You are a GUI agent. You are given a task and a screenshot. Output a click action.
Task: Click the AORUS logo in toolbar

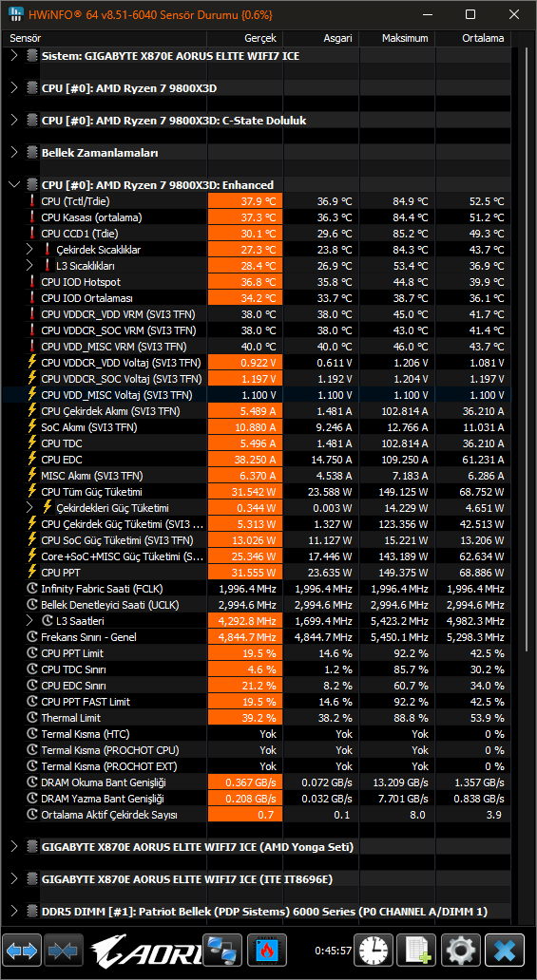click(145, 951)
